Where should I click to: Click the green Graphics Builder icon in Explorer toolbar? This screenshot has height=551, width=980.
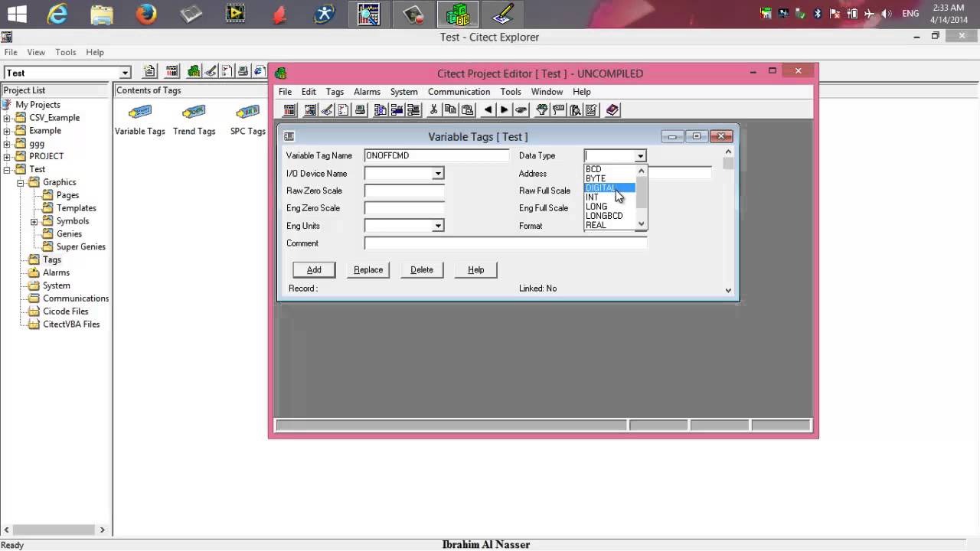point(194,71)
